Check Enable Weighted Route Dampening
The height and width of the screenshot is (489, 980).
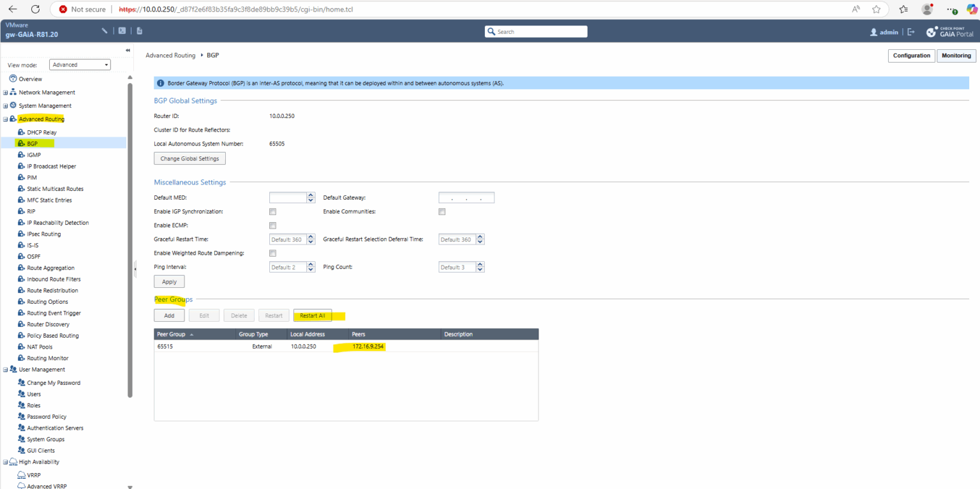(272, 253)
